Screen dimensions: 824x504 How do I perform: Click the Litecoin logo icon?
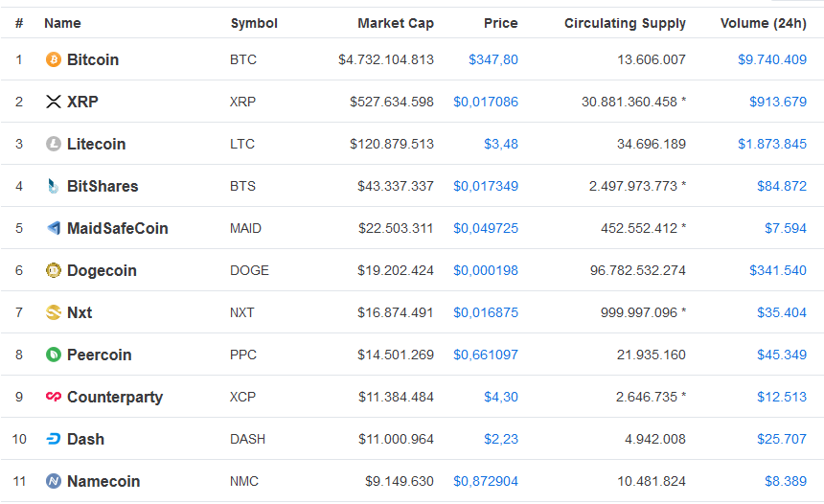tap(53, 144)
